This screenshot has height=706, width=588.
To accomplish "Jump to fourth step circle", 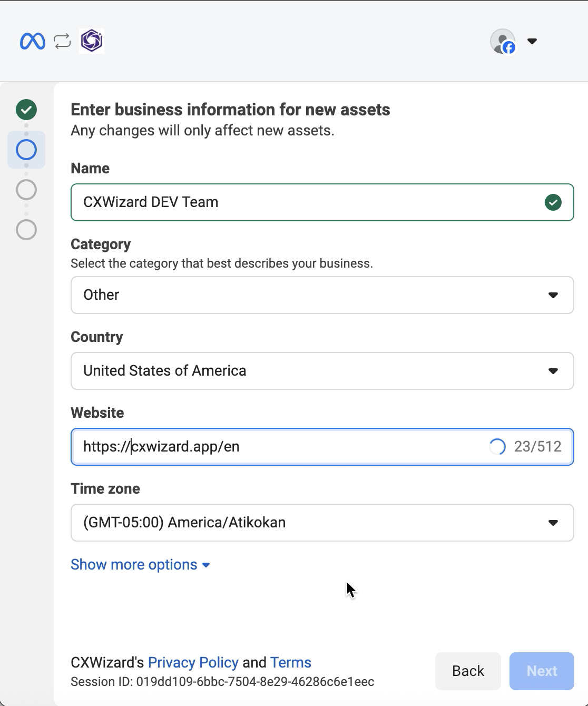I will click(26, 230).
